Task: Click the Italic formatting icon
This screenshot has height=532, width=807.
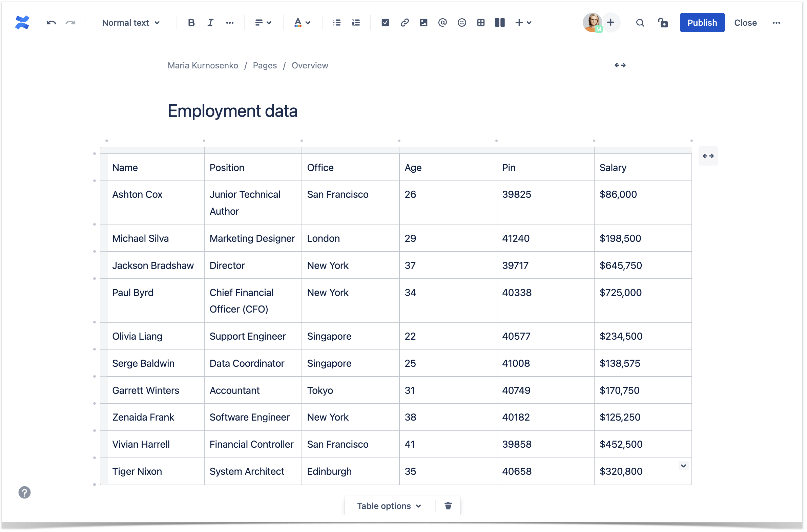Action: click(210, 23)
